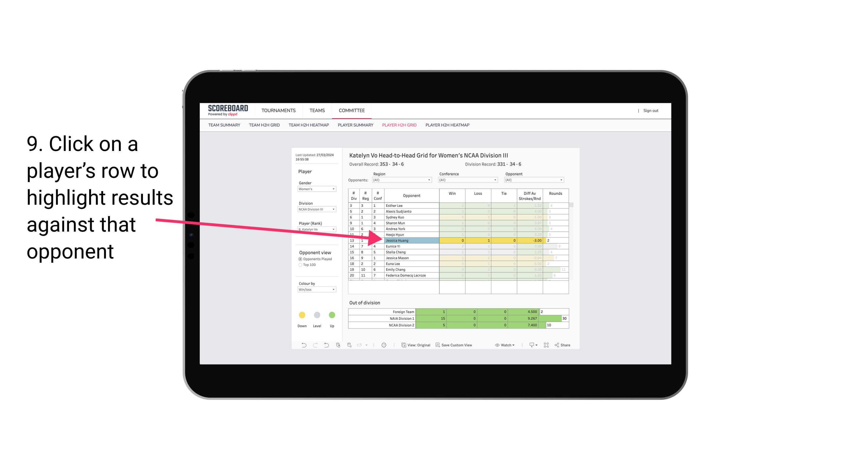Click the save custom view icon

coord(438,346)
